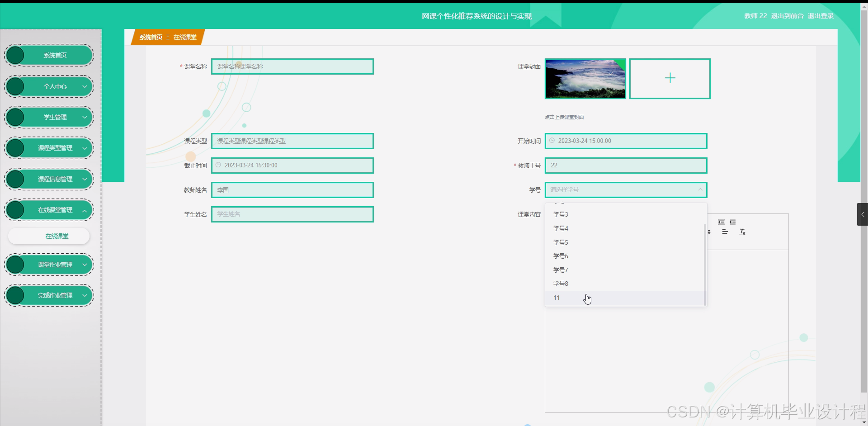868x426 pixels.
Task: Click the 截止时间 date-time field
Action: click(292, 166)
